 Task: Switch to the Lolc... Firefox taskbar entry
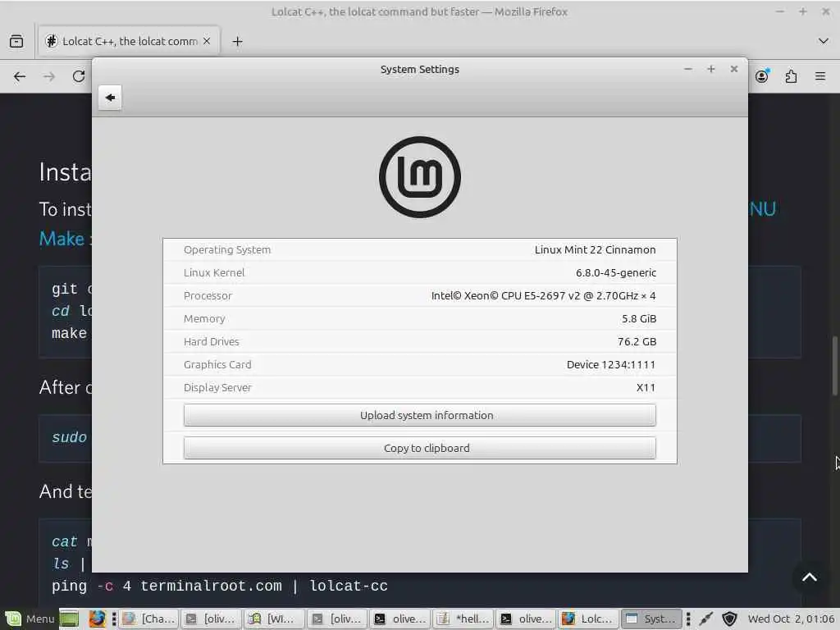pos(589,619)
